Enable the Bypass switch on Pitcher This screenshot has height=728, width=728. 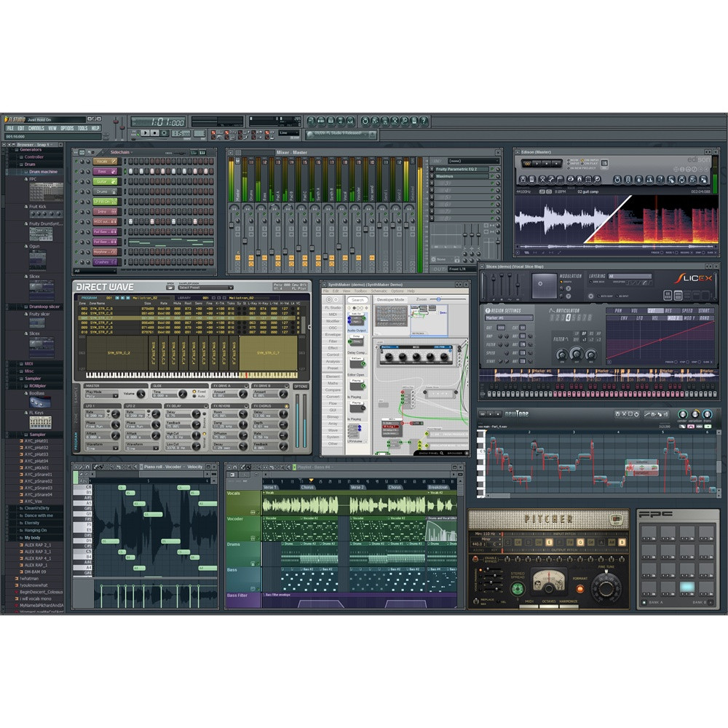pos(476,558)
